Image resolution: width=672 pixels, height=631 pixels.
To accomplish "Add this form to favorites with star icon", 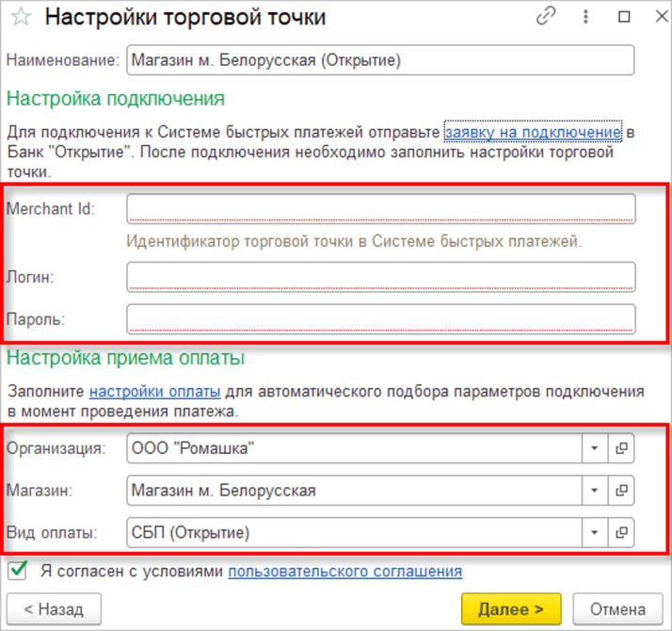I will pos(21,17).
